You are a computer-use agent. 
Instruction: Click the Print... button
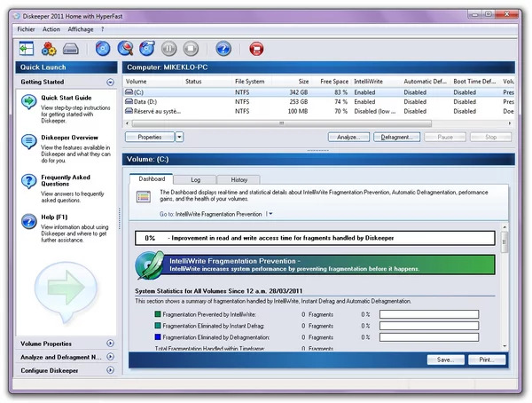coord(487,360)
